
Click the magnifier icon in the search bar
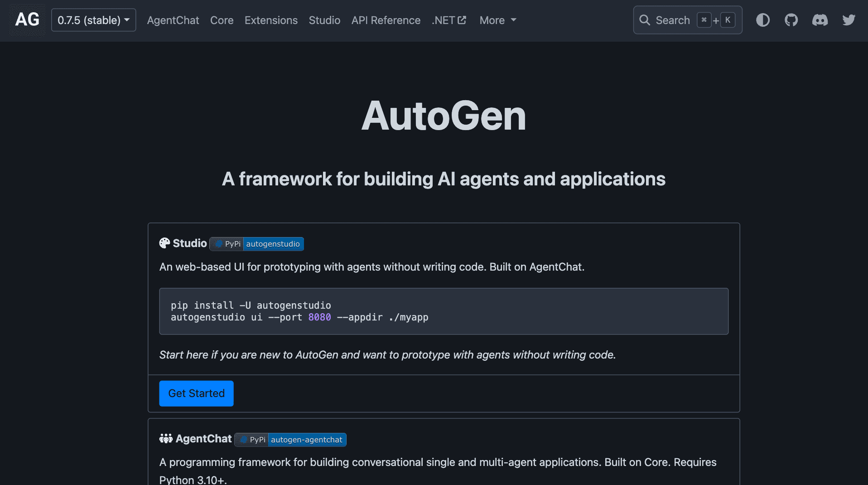645,20
